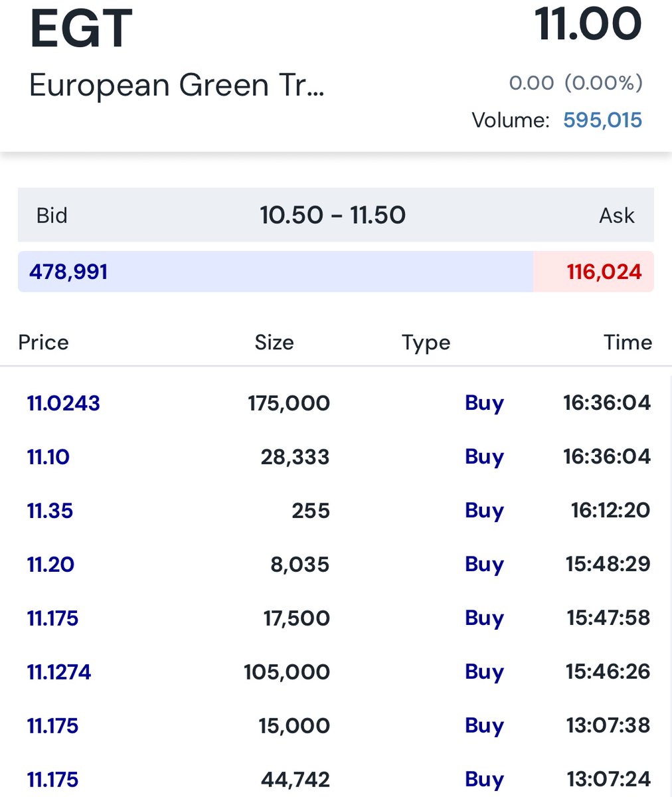Click the 10.50 - 11.50 bid-ask spread
672x797 pixels.
click(333, 215)
